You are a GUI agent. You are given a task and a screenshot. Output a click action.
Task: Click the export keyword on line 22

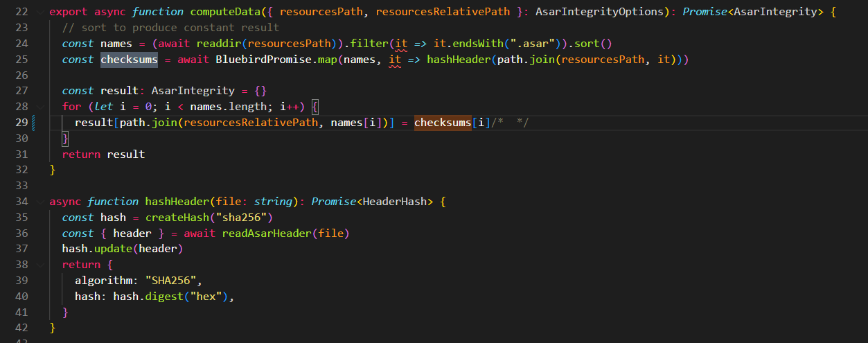[68, 12]
